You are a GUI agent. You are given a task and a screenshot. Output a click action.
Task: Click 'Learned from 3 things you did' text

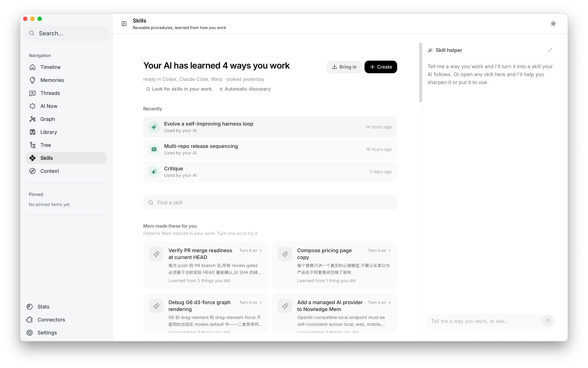pyautogui.click(x=199, y=281)
